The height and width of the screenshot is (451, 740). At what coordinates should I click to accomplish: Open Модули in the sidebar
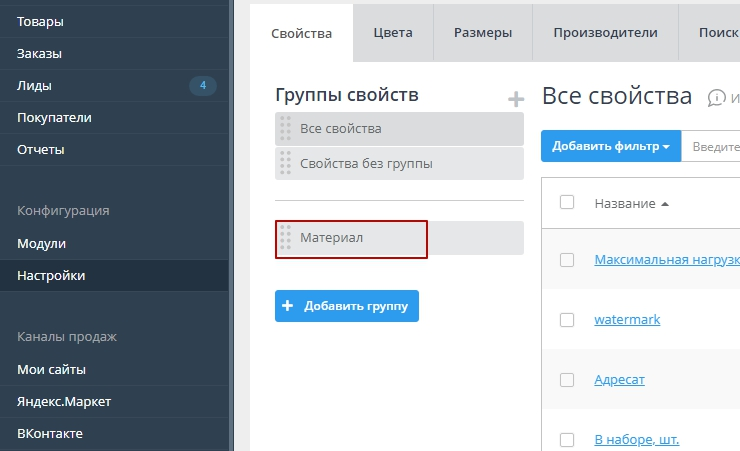coord(41,243)
